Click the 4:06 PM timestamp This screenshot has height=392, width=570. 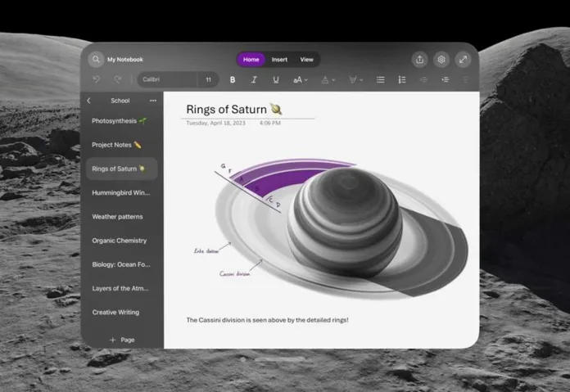[x=270, y=123]
